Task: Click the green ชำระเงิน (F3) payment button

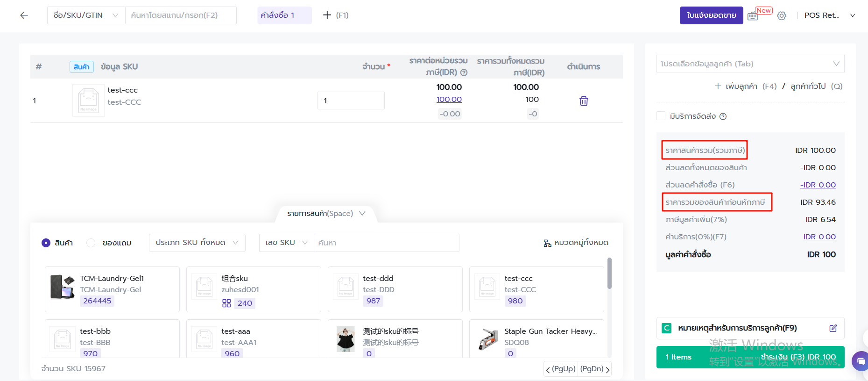Action: coord(750,357)
